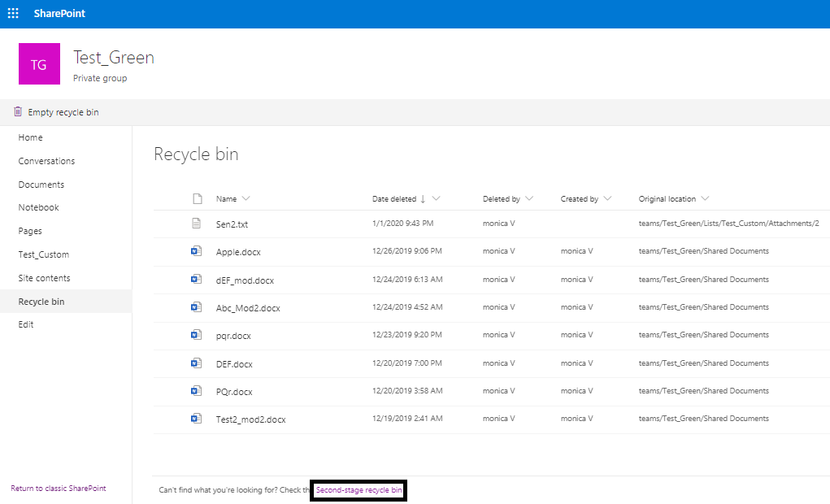Open Test_Custom in the left navigation

(43, 254)
